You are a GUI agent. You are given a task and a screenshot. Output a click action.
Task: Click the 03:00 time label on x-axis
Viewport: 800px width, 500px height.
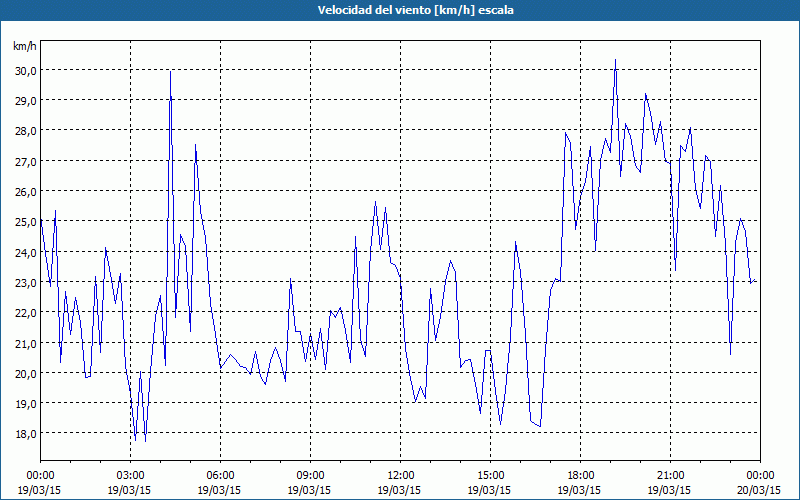[x=131, y=476]
